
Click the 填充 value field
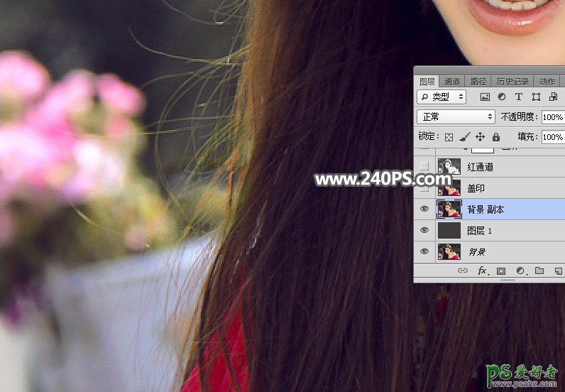click(x=553, y=137)
